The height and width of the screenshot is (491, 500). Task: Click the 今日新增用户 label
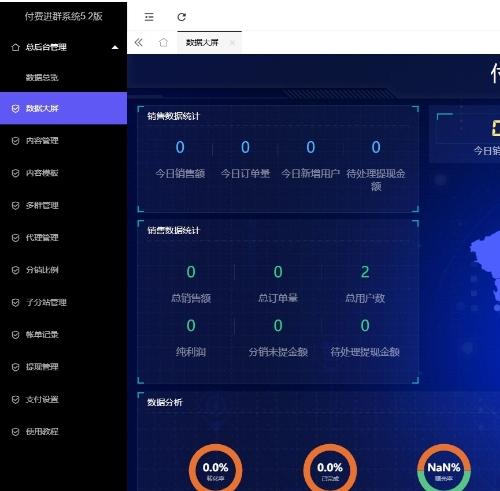coord(311,173)
